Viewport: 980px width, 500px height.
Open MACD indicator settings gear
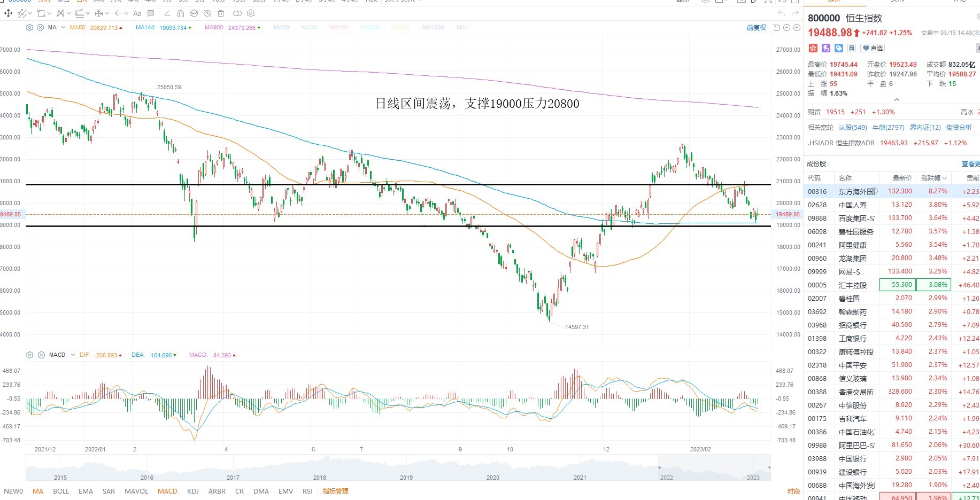pos(29,355)
